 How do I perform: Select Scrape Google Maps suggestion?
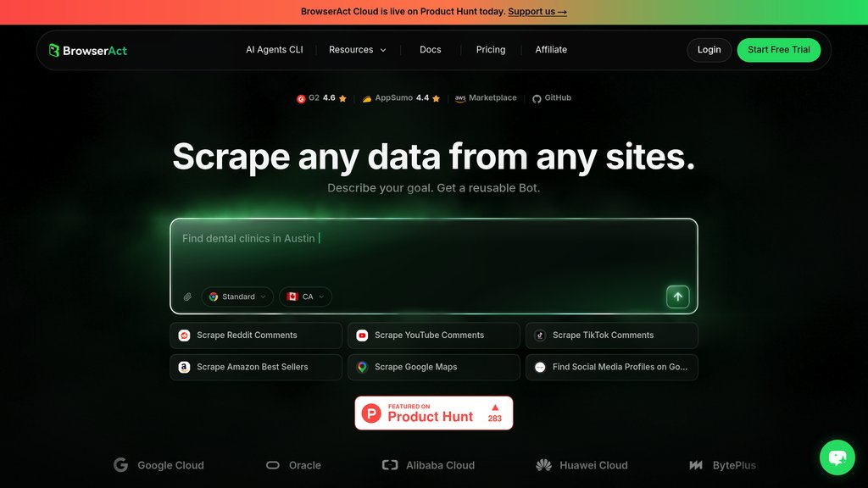433,368
